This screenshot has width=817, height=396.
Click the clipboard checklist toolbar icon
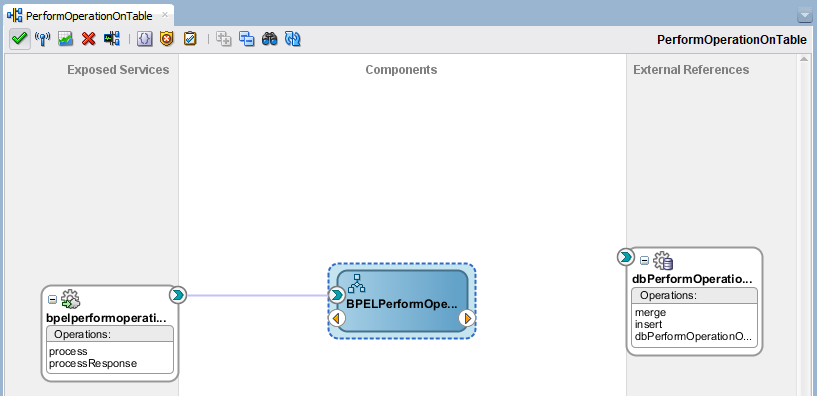(x=190, y=39)
